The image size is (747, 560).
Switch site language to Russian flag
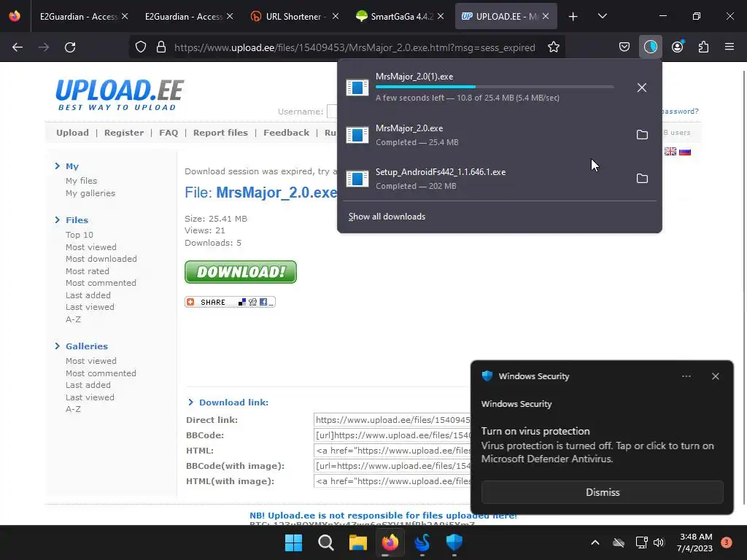(x=685, y=152)
